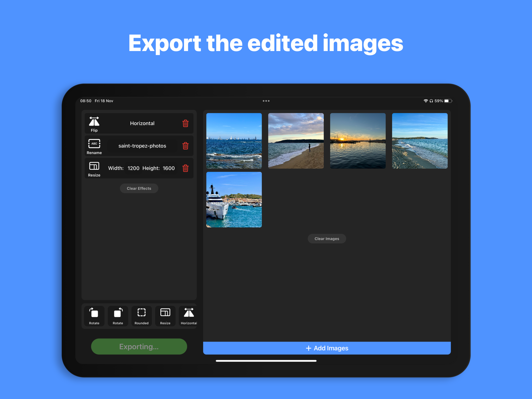Click the Clear Effects button
This screenshot has width=532, height=399.
click(139, 188)
